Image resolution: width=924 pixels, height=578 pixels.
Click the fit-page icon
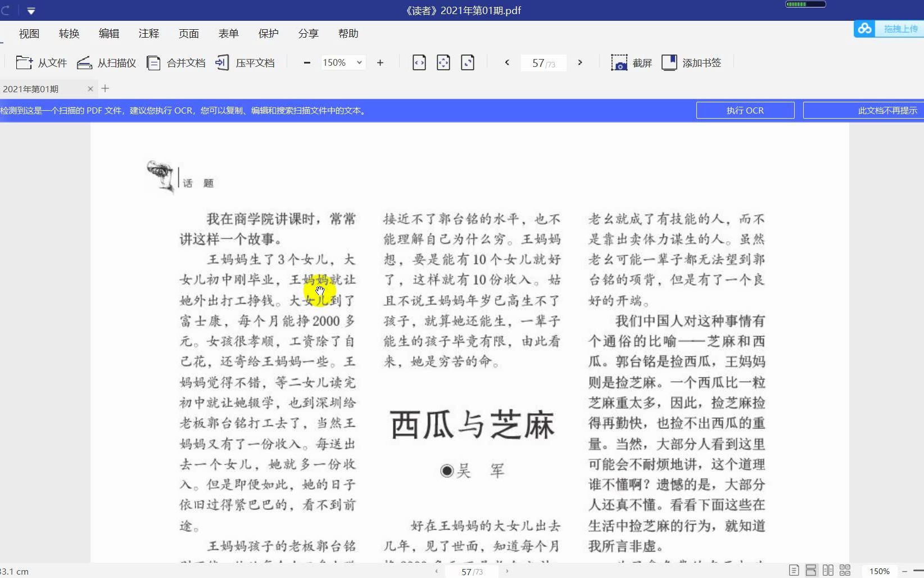tap(443, 62)
